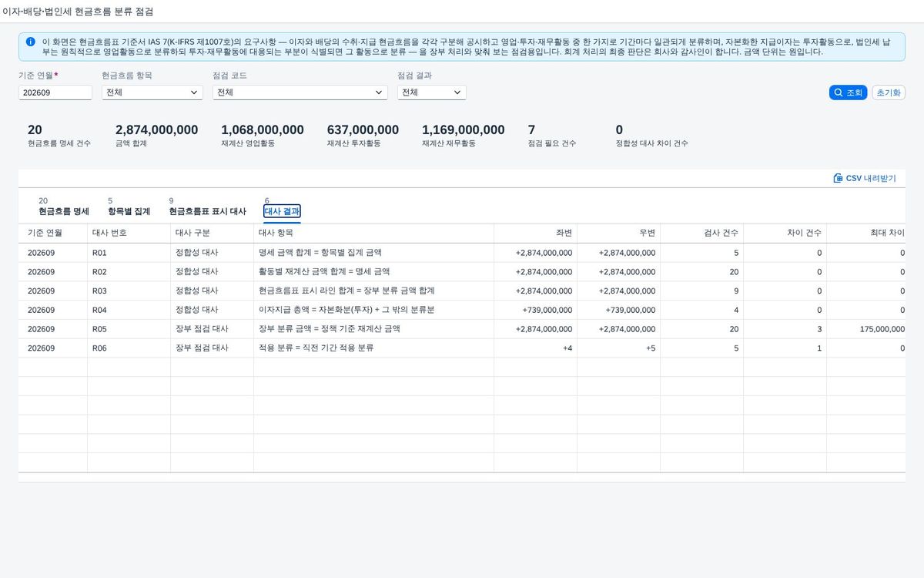Click the 현금흐름 명세 건수 KPI value 20

pyautogui.click(x=35, y=130)
